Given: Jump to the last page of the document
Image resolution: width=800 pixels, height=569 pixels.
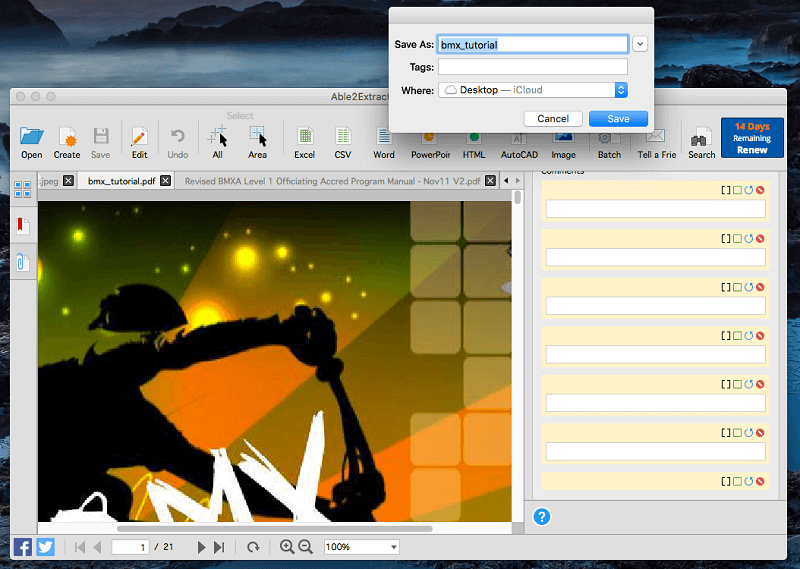Looking at the screenshot, I should pyautogui.click(x=219, y=547).
